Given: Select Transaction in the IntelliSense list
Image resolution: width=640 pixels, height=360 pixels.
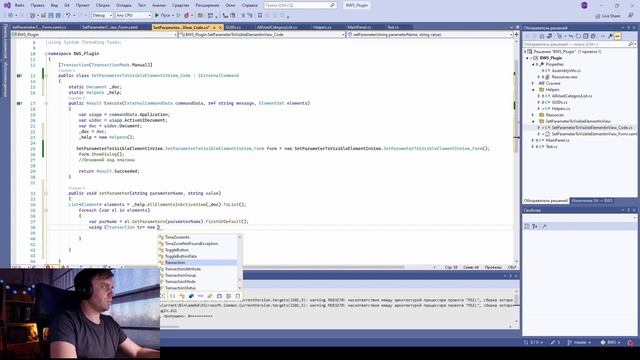Looking at the screenshot, I should pos(198,262).
